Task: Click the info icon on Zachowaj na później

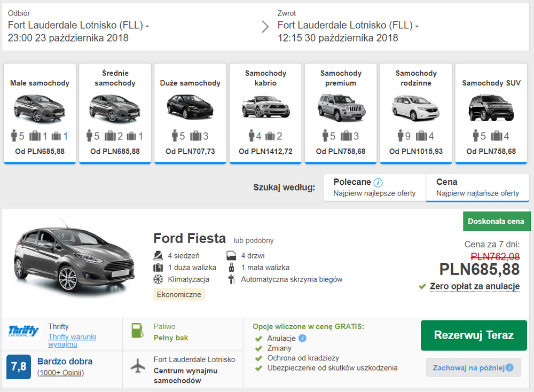Action: (509, 367)
